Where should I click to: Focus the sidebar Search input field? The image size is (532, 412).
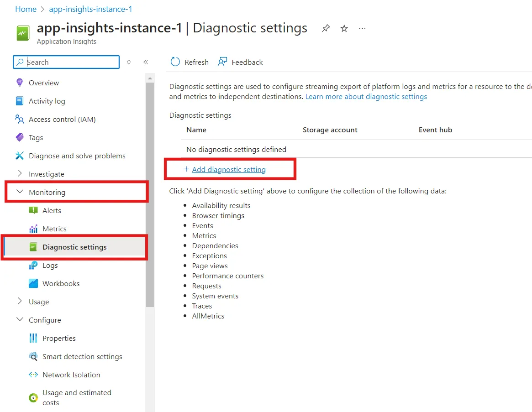(x=66, y=62)
